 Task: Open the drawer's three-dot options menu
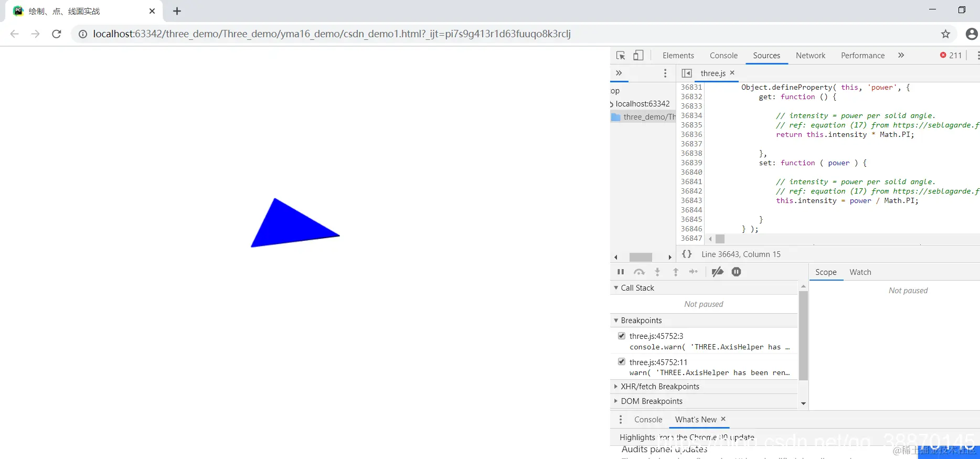(621, 420)
